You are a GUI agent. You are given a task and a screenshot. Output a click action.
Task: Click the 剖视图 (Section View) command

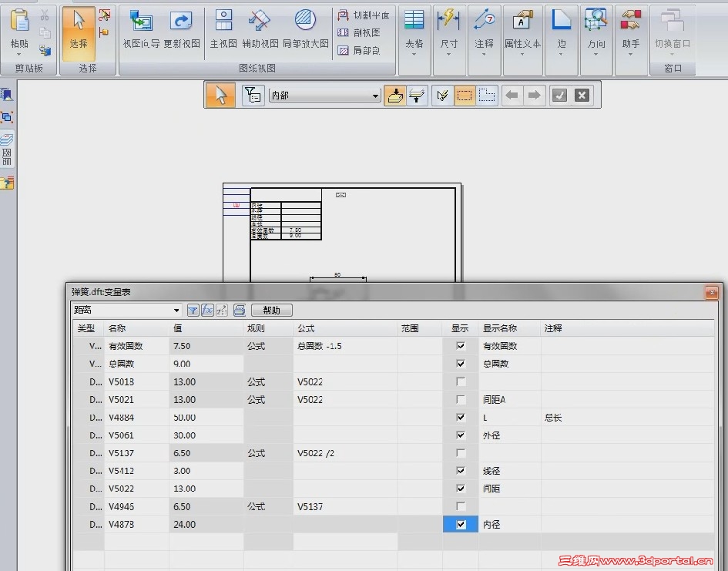click(x=359, y=32)
